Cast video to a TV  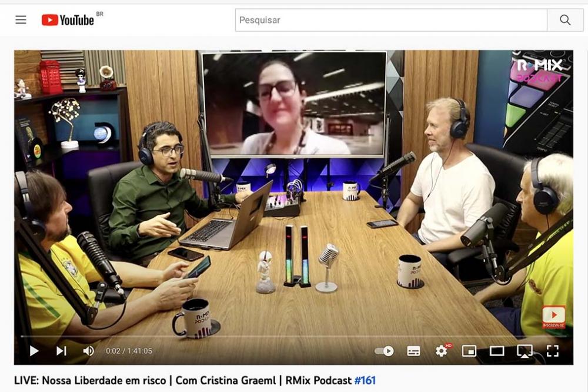point(524,351)
